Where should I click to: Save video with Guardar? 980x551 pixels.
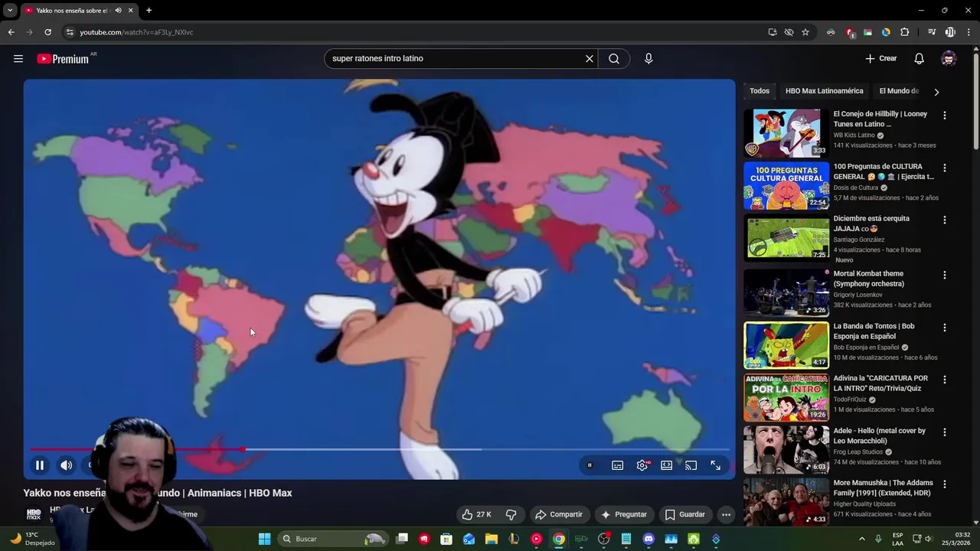[x=684, y=514]
